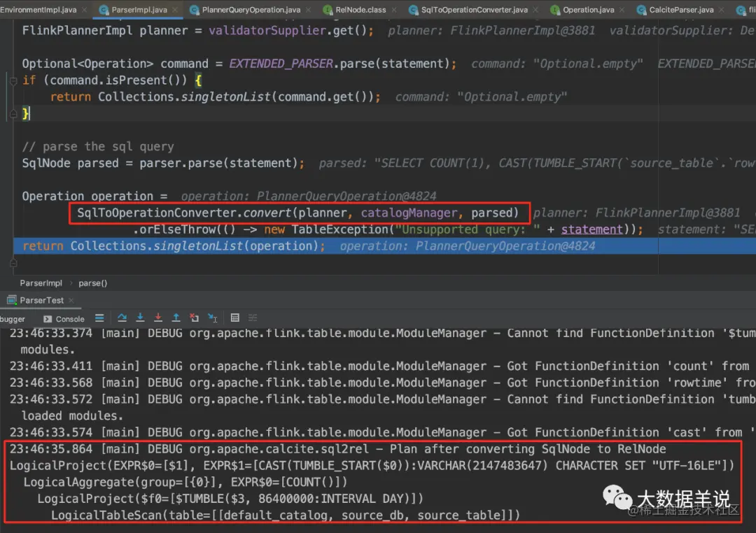Click the TableException class name

point(339,229)
